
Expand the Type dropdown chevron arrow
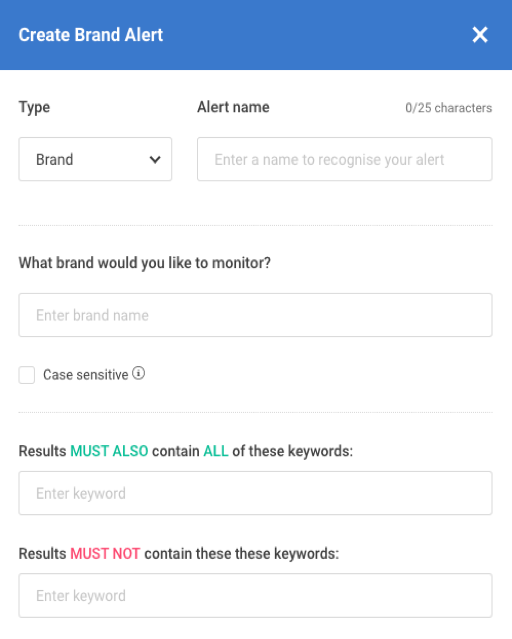tap(155, 159)
